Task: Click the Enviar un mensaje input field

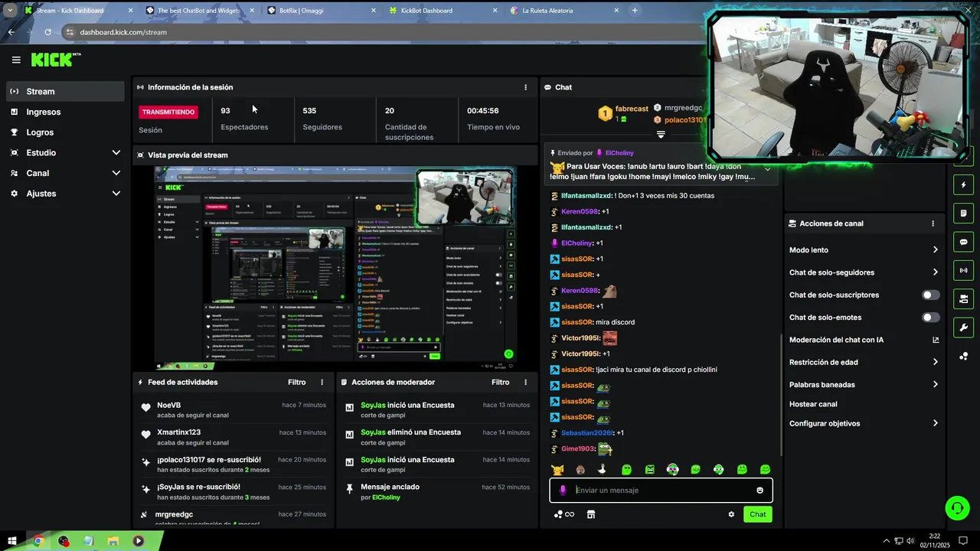Action: 662,491
